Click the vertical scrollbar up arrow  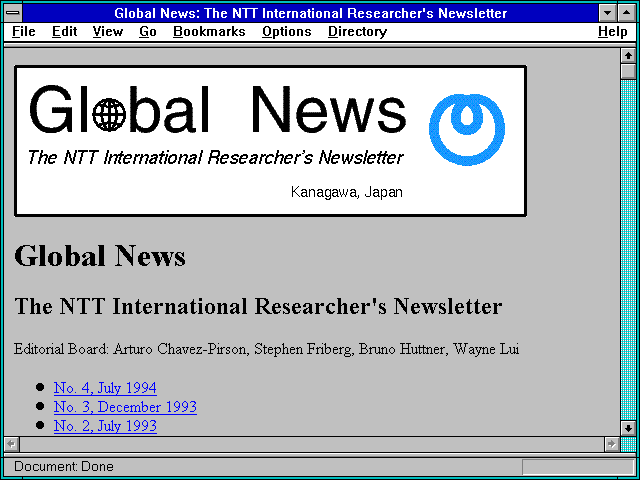click(x=628, y=56)
